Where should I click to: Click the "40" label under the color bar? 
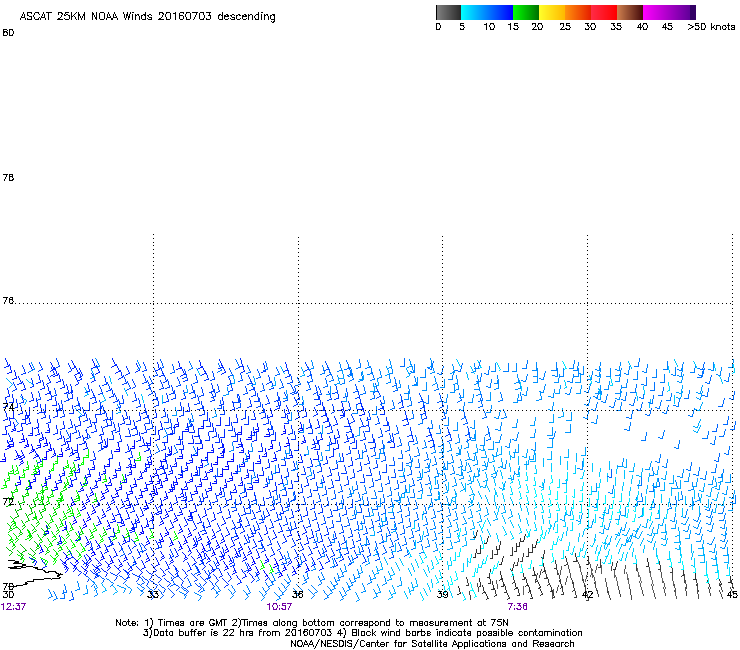click(x=642, y=27)
